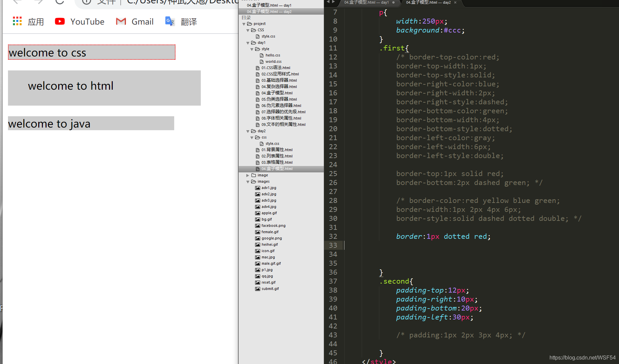Open 03.表格属性.html in day2
Image resolution: width=619 pixels, height=364 pixels.
pyautogui.click(x=277, y=162)
